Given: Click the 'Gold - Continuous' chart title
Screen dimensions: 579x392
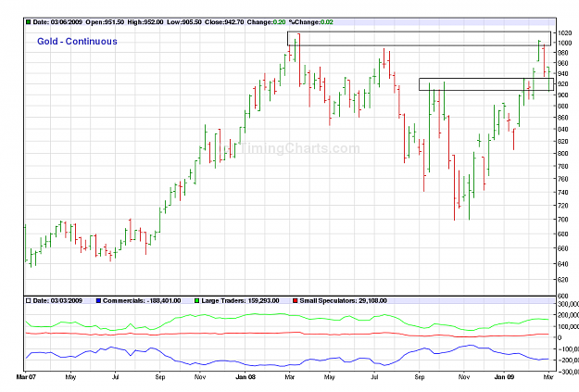Looking at the screenshot, I should [x=77, y=42].
